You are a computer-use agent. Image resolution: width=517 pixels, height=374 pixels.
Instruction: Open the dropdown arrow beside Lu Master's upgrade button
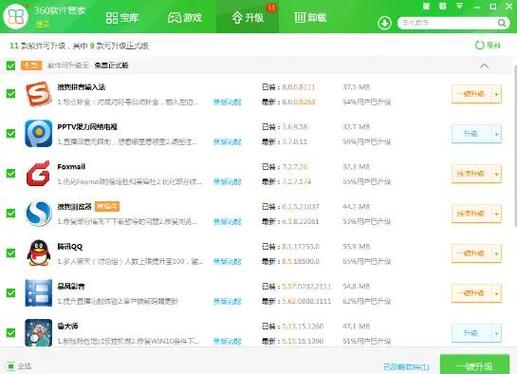496,333
